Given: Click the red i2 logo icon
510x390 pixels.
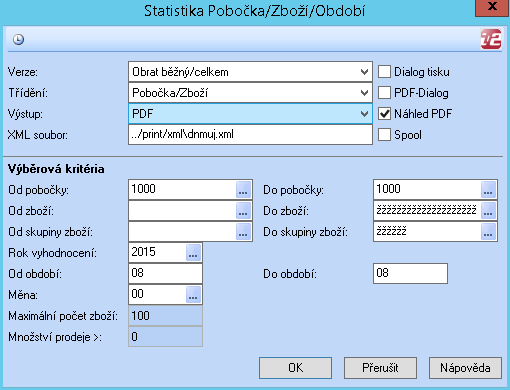Looking at the screenshot, I should 491,39.
